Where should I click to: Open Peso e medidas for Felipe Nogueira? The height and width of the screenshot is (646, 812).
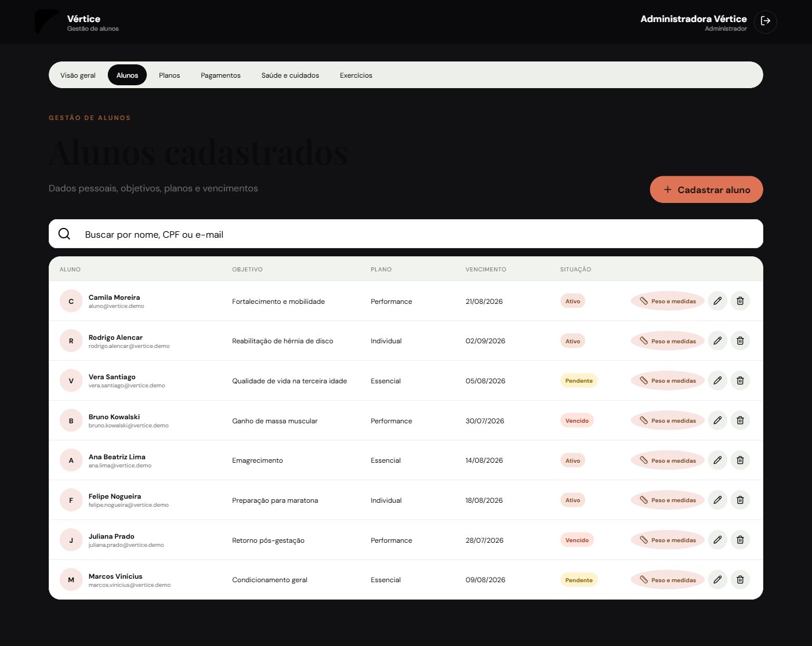click(x=668, y=500)
